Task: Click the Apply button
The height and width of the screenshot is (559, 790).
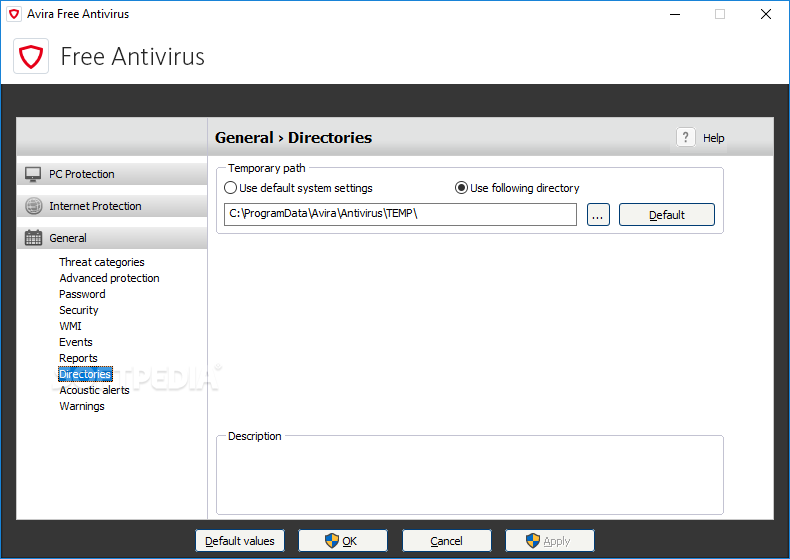Action: (550, 541)
